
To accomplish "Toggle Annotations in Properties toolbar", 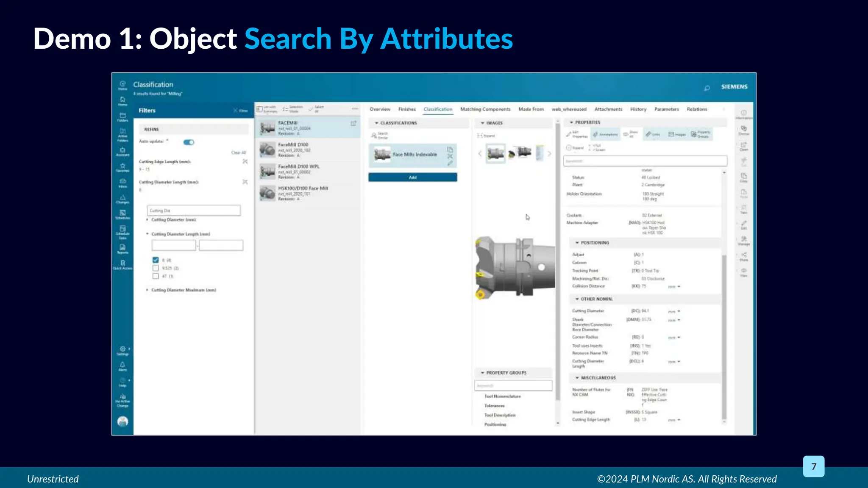I will pyautogui.click(x=605, y=134).
